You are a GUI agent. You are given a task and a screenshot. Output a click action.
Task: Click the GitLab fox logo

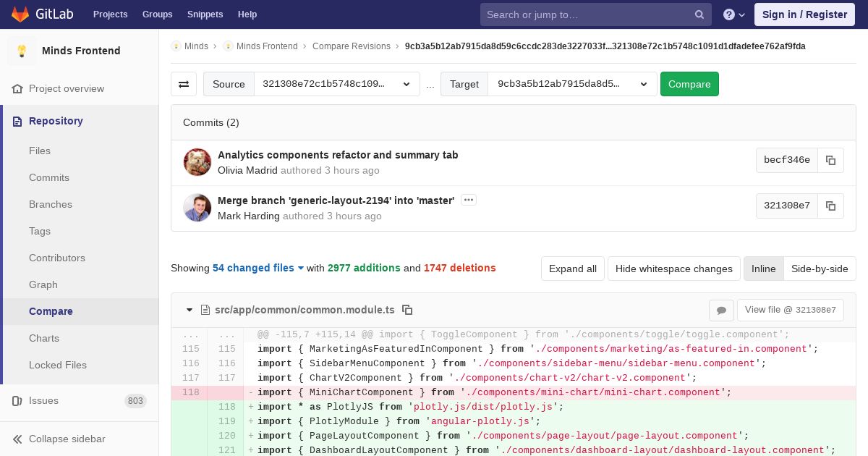tap(20, 14)
